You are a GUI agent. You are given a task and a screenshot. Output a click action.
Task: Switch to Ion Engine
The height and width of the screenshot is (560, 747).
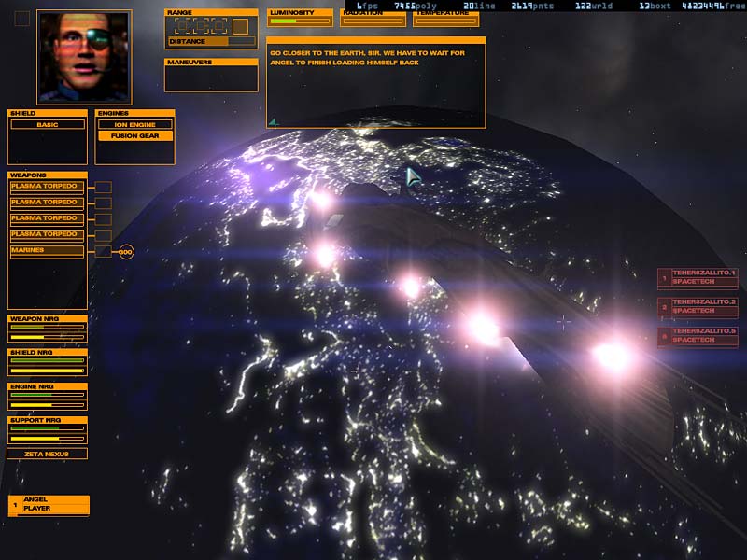pos(134,124)
